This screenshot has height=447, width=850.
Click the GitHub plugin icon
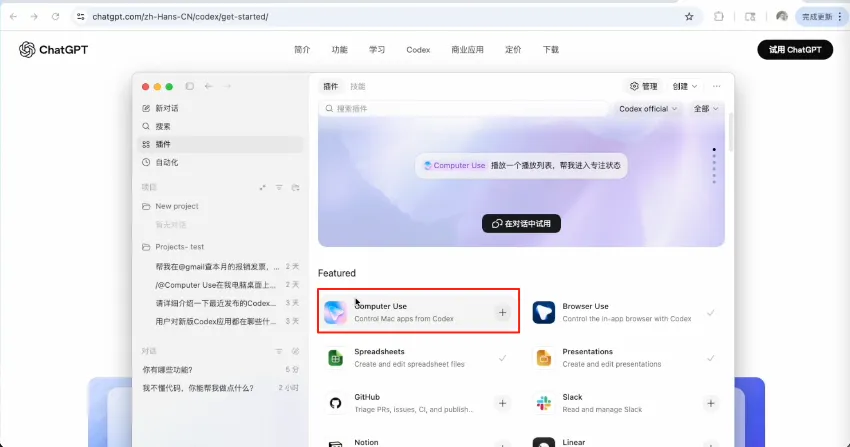tap(336, 403)
